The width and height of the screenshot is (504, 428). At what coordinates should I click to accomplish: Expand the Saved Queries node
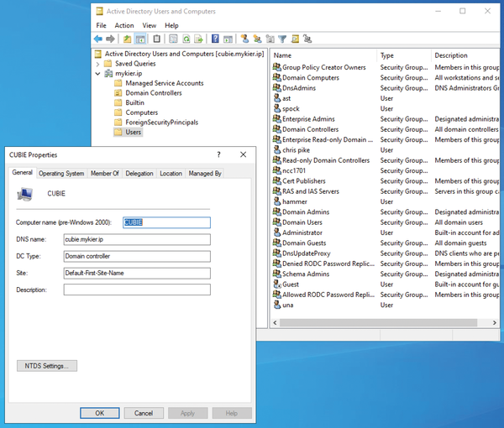(x=97, y=64)
